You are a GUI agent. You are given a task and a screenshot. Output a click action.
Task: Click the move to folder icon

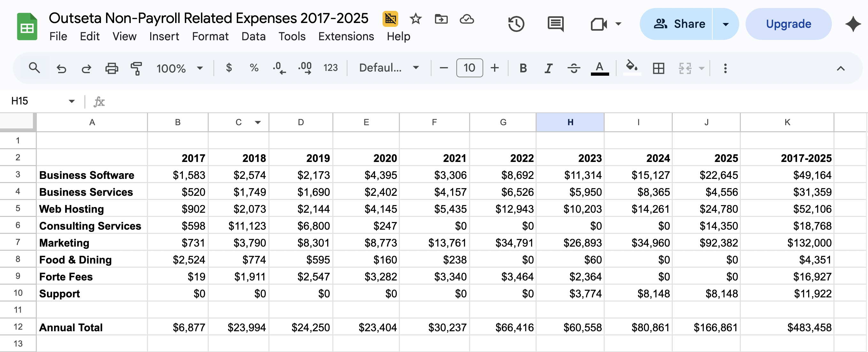(441, 19)
